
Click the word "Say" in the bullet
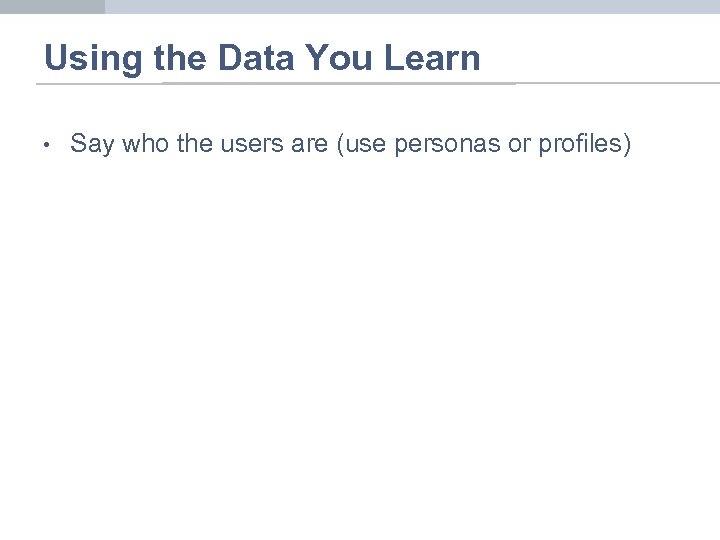click(92, 145)
